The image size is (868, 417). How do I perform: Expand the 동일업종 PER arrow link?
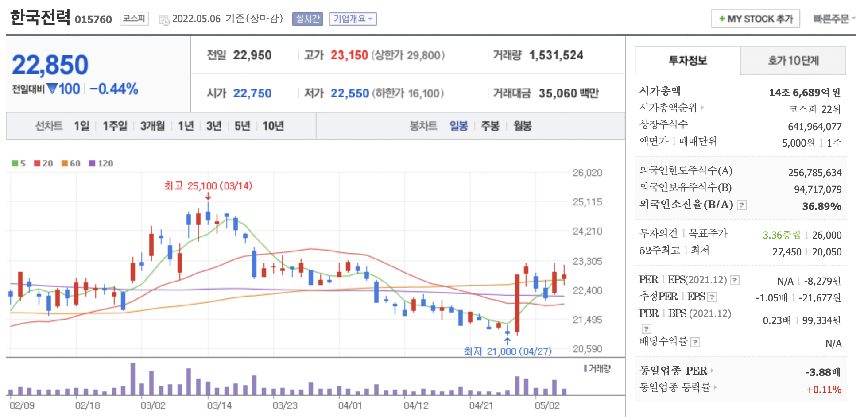coord(712,371)
